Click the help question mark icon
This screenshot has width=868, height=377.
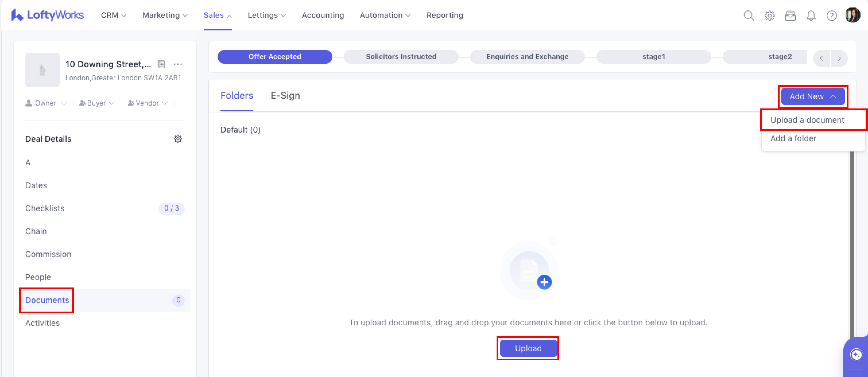(832, 15)
